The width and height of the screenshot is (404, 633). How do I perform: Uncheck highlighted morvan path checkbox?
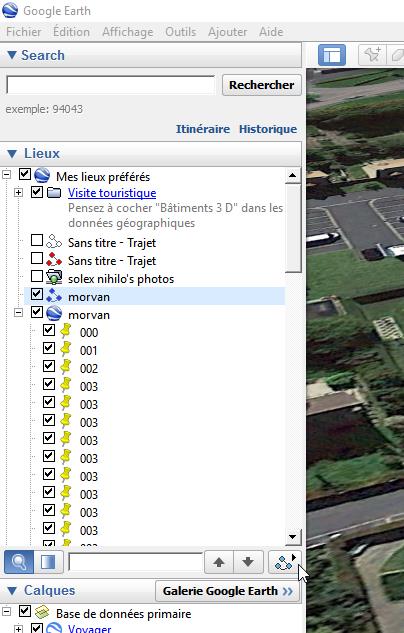(37, 294)
